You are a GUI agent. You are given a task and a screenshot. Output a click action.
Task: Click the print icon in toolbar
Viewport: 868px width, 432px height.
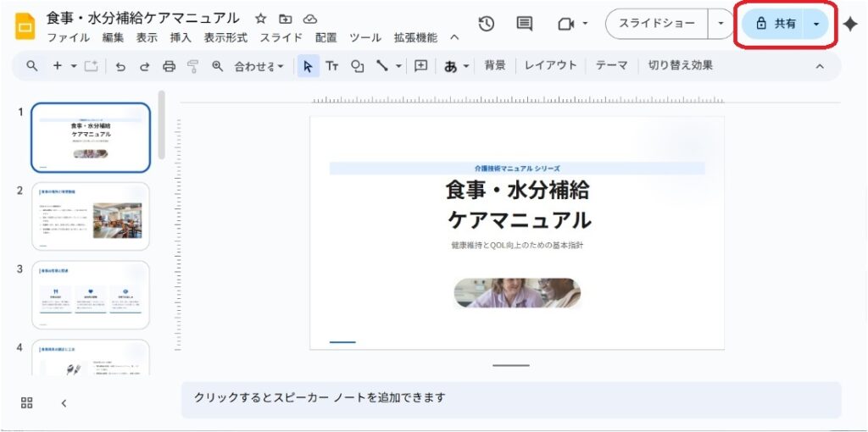[169, 66]
